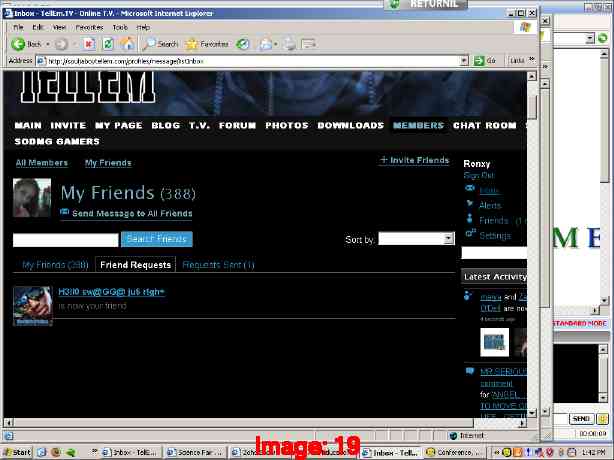Viewport: 614px width, 460px height.
Task: Click the Inbox icon beside Ronxy's sidebar
Action: pyautogui.click(x=470, y=188)
